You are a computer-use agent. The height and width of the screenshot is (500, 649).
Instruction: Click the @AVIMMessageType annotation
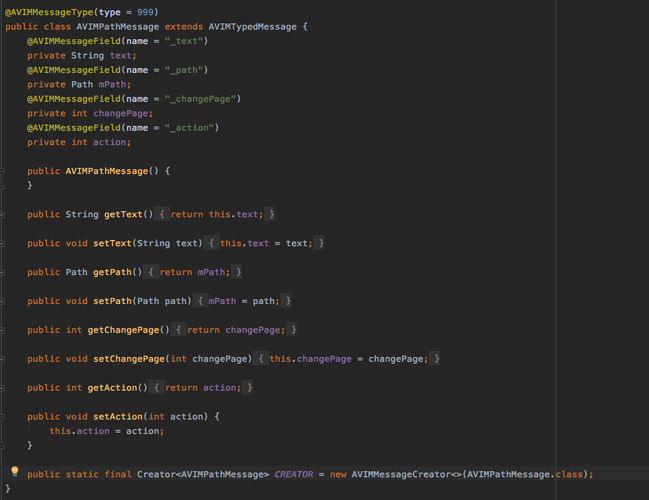point(49,12)
